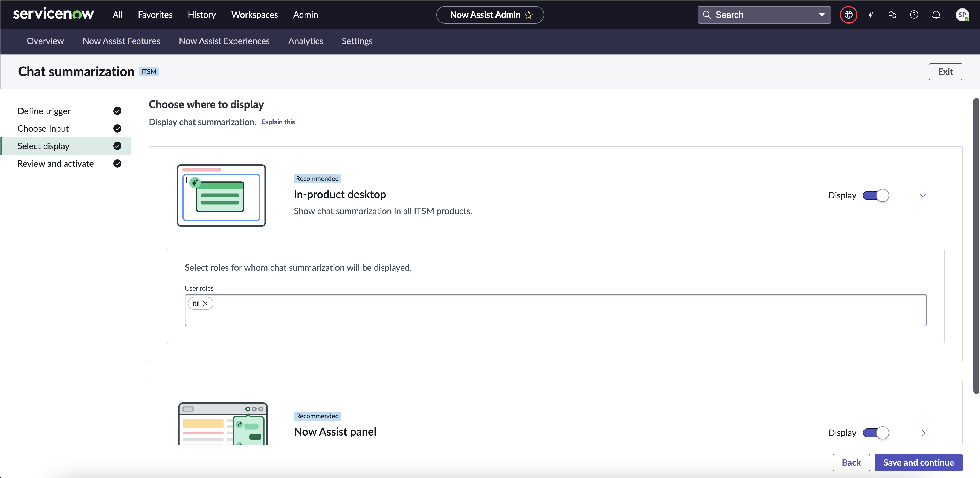Click the Select display completed checkmark
Viewport: 980px width, 478px height.
click(117, 146)
